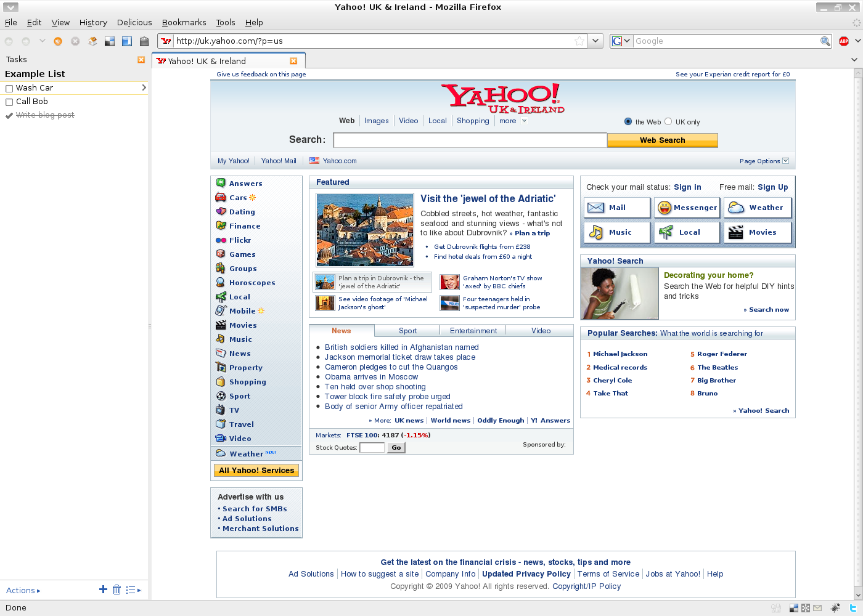Open Yahoo Mail tile with envelope icon
Image resolution: width=863 pixels, height=616 pixels.
(617, 208)
